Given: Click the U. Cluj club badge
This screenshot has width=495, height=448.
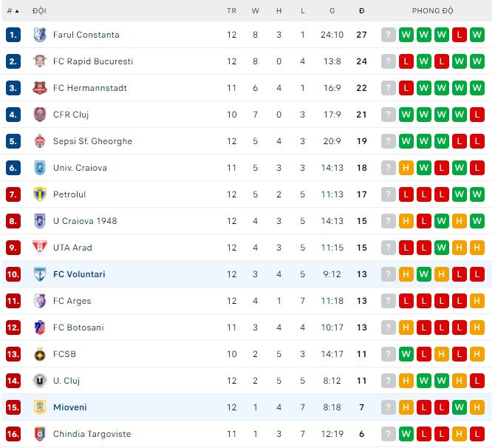Looking at the screenshot, I should point(40,381).
